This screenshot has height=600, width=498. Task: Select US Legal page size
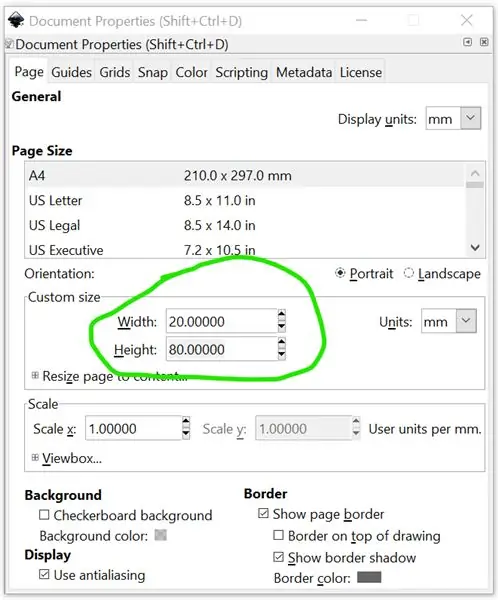pyautogui.click(x=245, y=225)
